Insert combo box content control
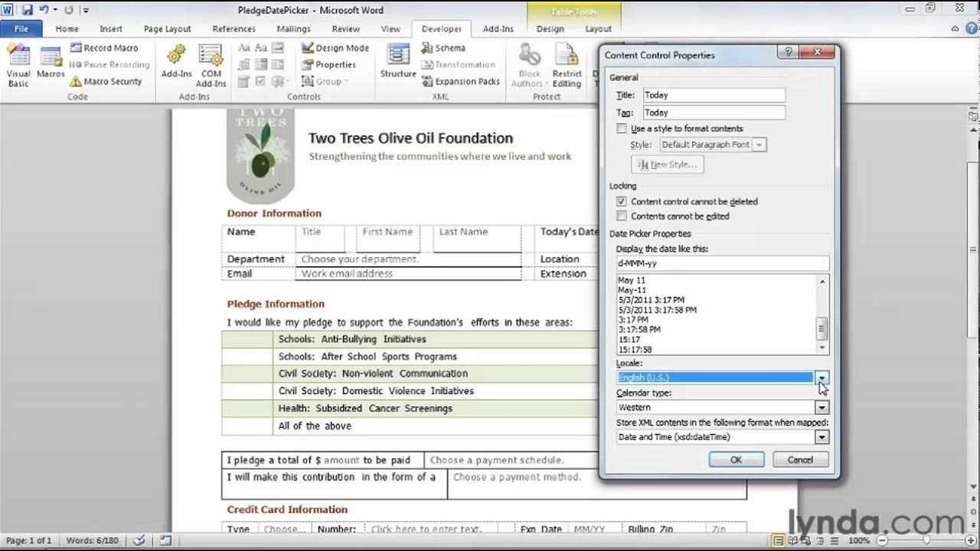Image resolution: width=980 pixels, height=551 pixels. [261, 64]
